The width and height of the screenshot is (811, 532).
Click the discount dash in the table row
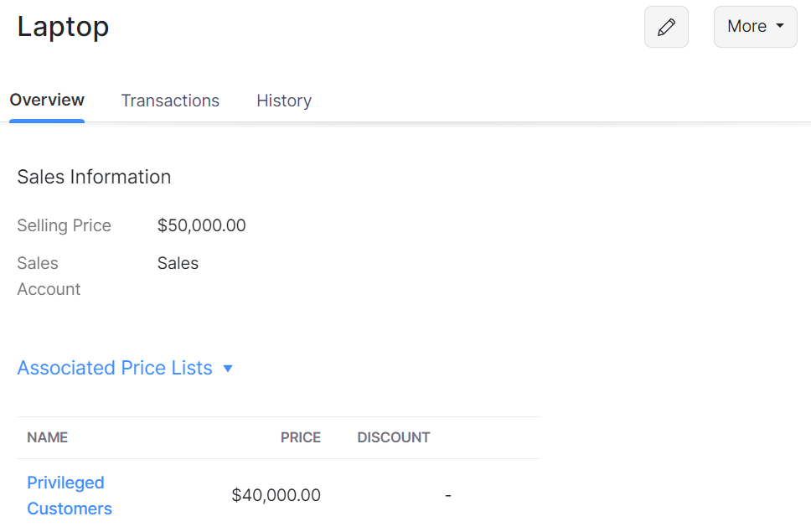pyautogui.click(x=448, y=495)
